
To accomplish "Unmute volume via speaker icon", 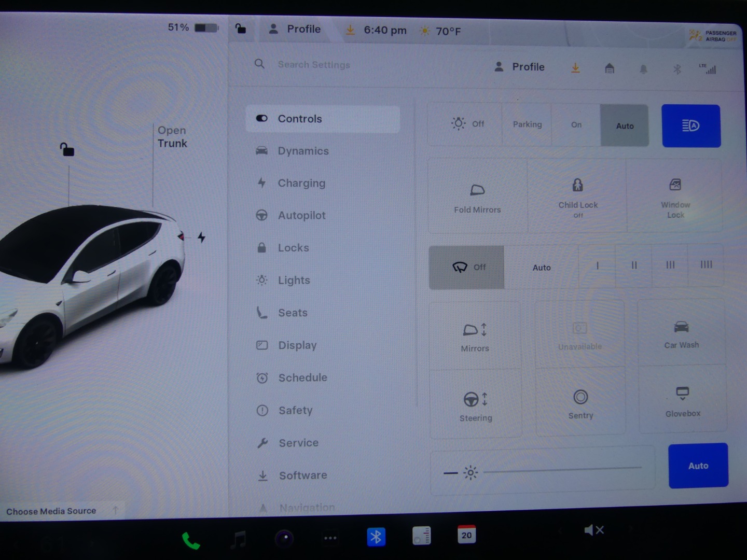I will (593, 530).
